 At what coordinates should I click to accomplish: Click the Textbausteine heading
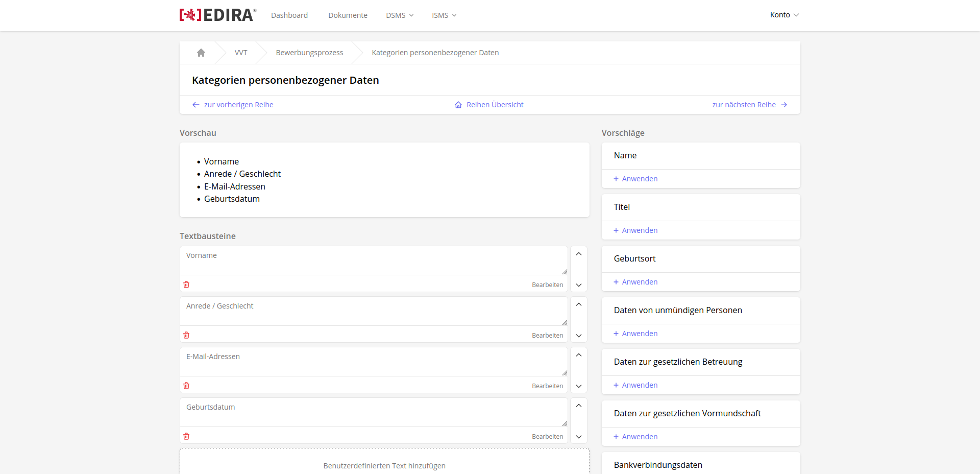208,236
